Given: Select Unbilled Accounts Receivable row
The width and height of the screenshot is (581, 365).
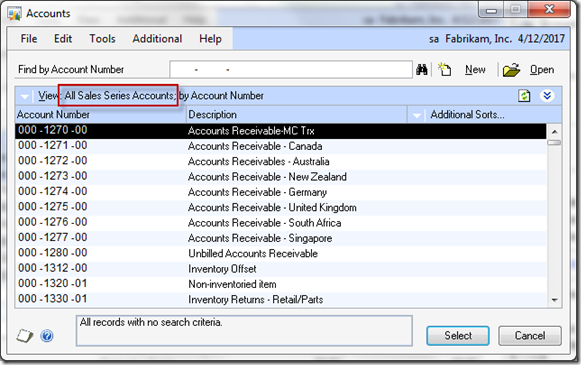Looking at the screenshot, I should pyautogui.click(x=280, y=253).
